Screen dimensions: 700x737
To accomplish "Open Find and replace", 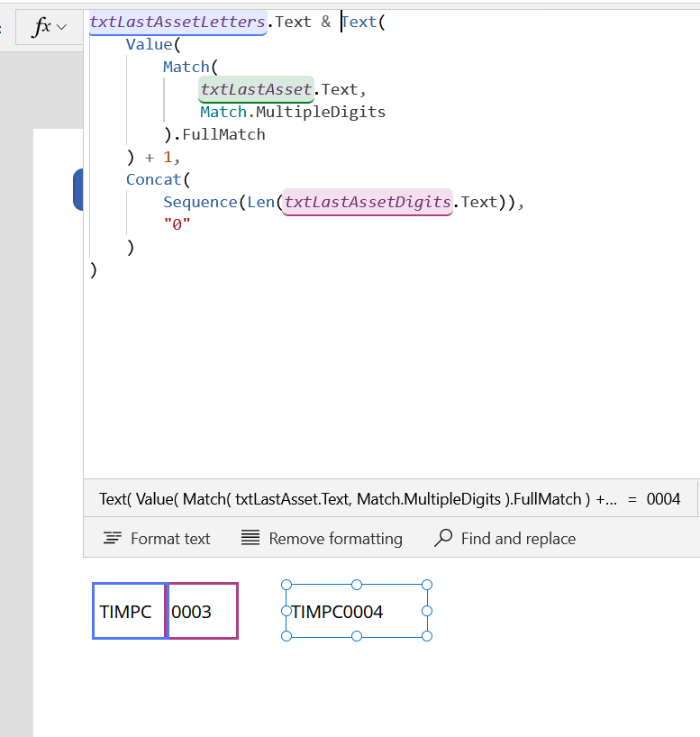I will [505, 539].
